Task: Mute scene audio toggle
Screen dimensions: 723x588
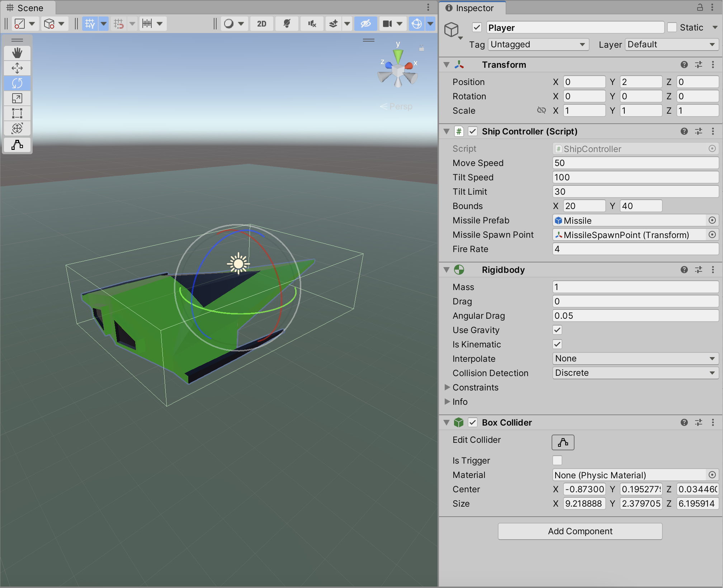Action: pos(312,24)
